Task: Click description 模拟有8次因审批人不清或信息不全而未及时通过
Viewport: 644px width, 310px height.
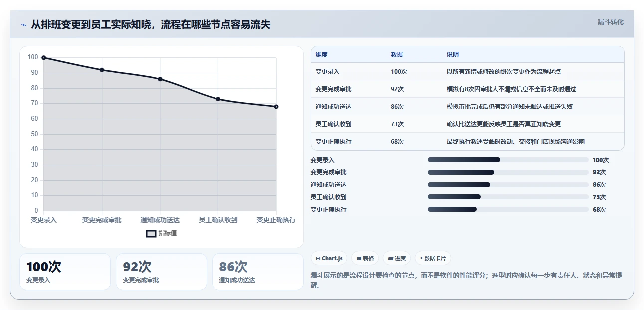Action: 512,89
